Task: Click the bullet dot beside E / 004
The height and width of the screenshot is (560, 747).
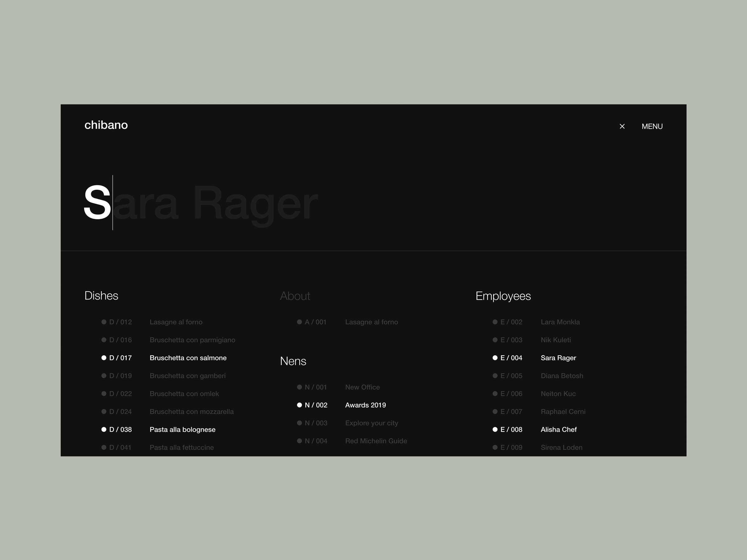Action: point(495,358)
